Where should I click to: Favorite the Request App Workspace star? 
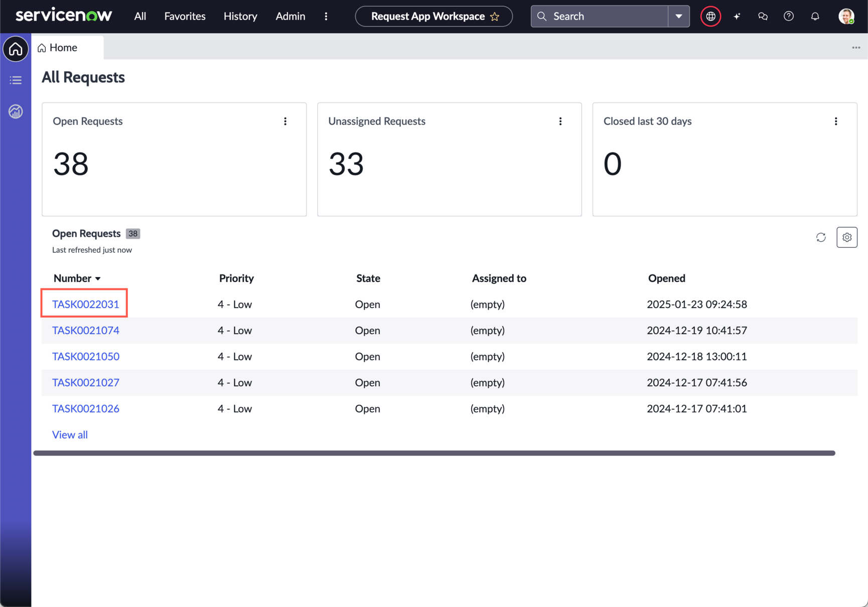pos(495,17)
